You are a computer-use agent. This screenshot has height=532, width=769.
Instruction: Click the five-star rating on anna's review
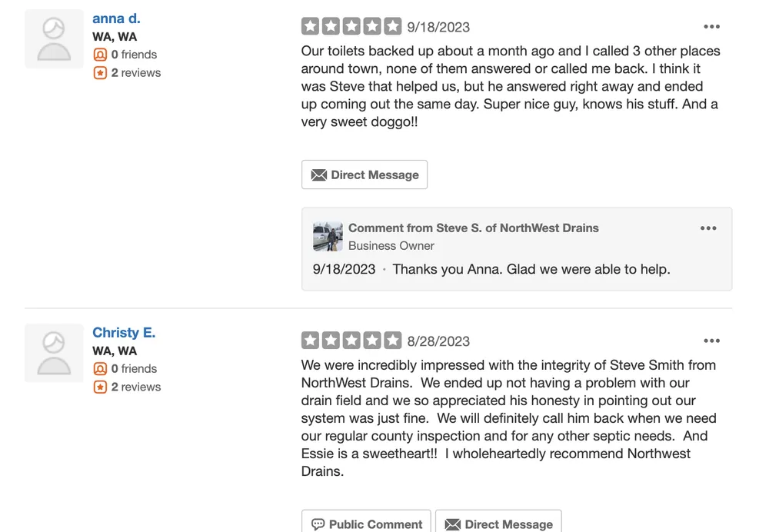(351, 27)
